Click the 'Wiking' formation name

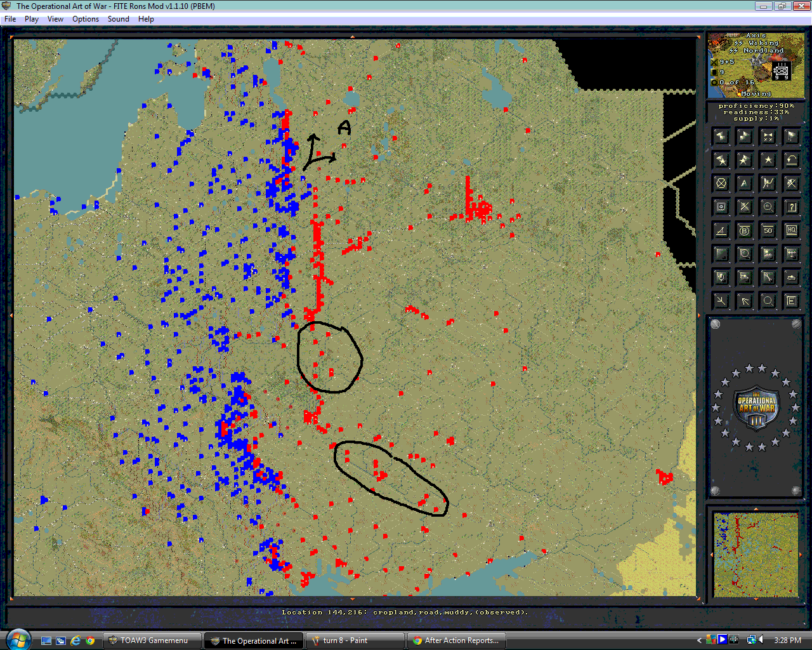[x=763, y=43]
